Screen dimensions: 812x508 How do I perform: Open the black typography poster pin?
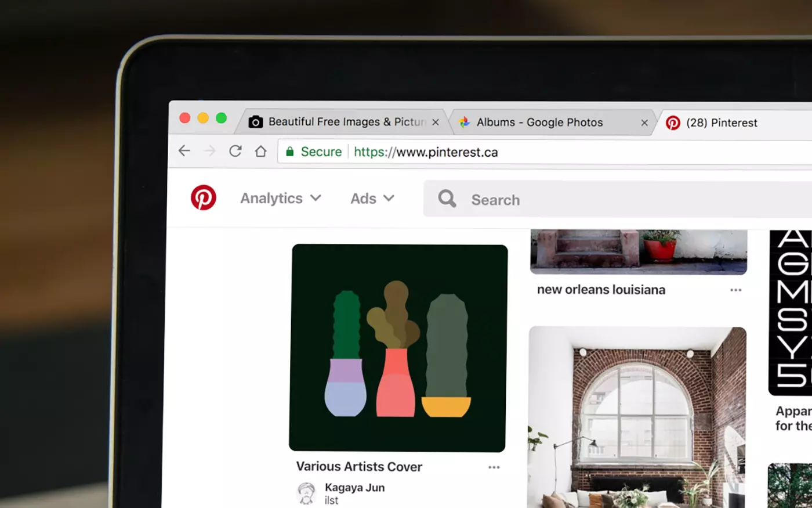(791, 312)
